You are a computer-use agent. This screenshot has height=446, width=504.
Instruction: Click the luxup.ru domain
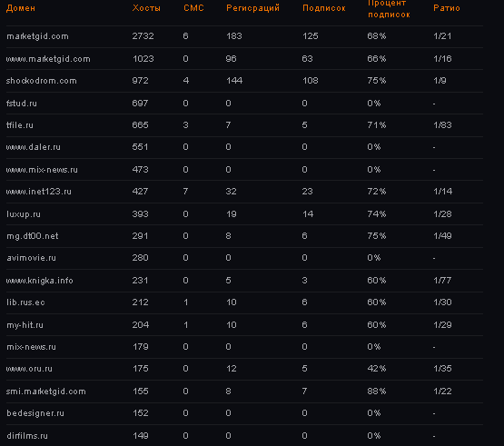(x=24, y=214)
